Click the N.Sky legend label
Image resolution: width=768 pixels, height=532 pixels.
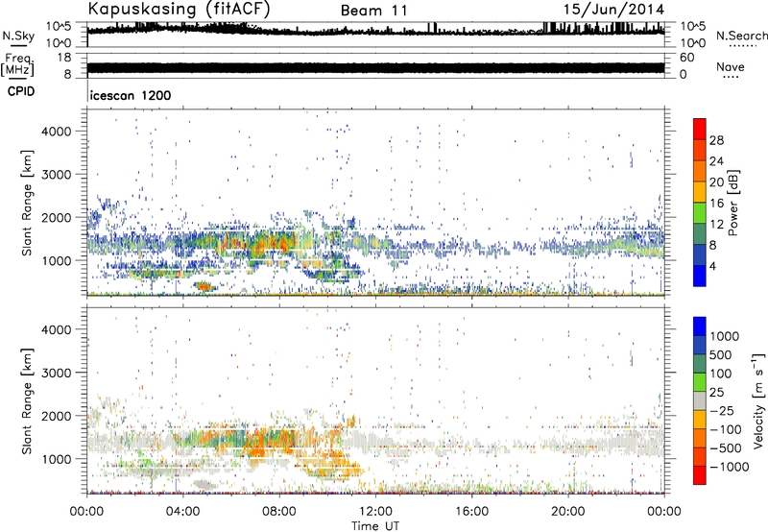point(18,36)
